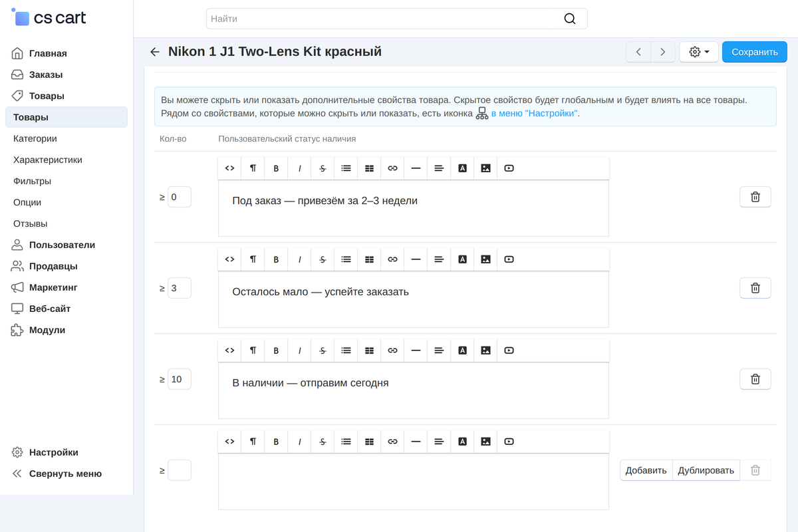Click the Сохранить button
The image size is (798, 532).
[755, 52]
